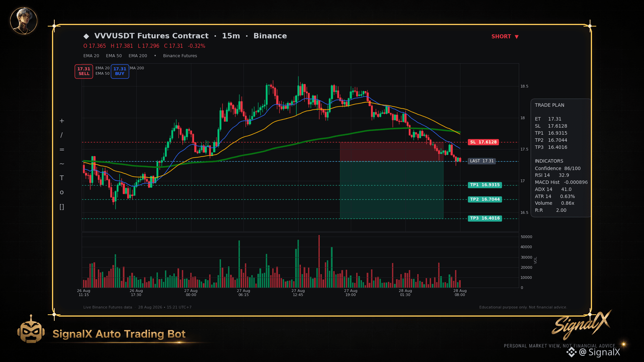This screenshot has height=362, width=644.
Task: Click the R:R 2.00 indicator row
Action: pyautogui.click(x=551, y=210)
